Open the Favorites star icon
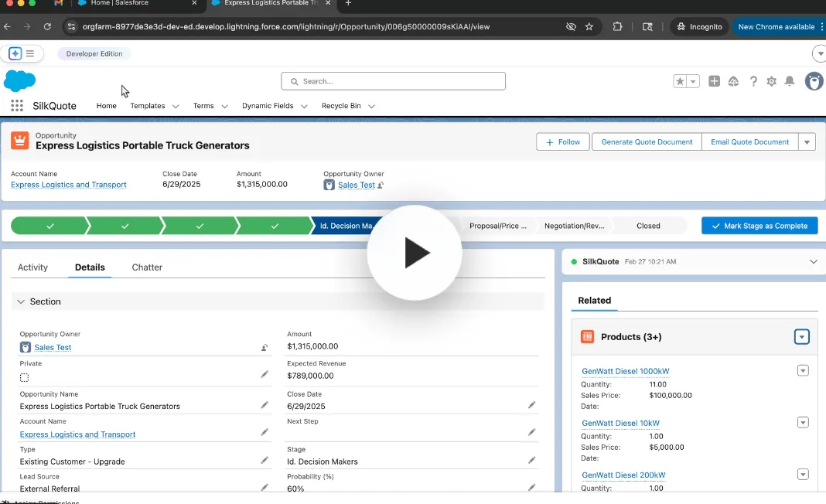826x504 pixels. point(680,81)
